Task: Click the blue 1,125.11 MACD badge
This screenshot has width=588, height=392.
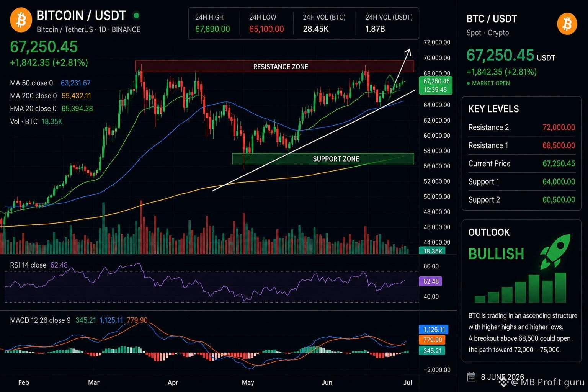Action: (x=434, y=330)
